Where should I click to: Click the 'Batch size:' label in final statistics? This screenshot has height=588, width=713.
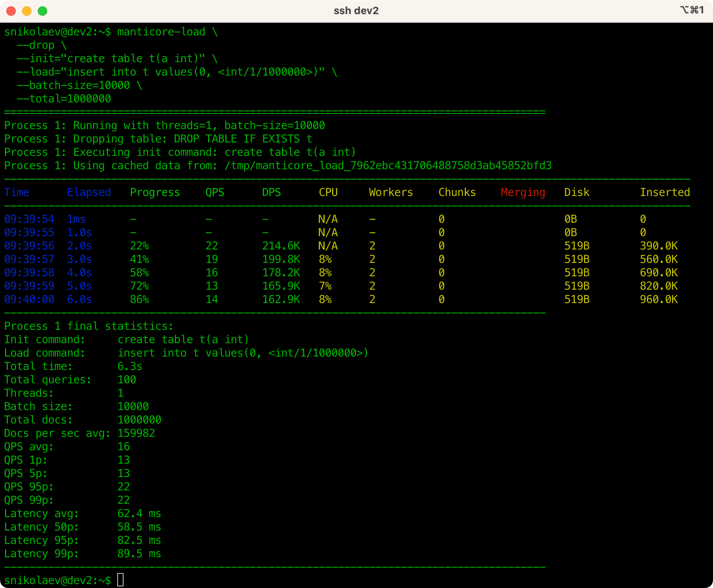[39, 407]
